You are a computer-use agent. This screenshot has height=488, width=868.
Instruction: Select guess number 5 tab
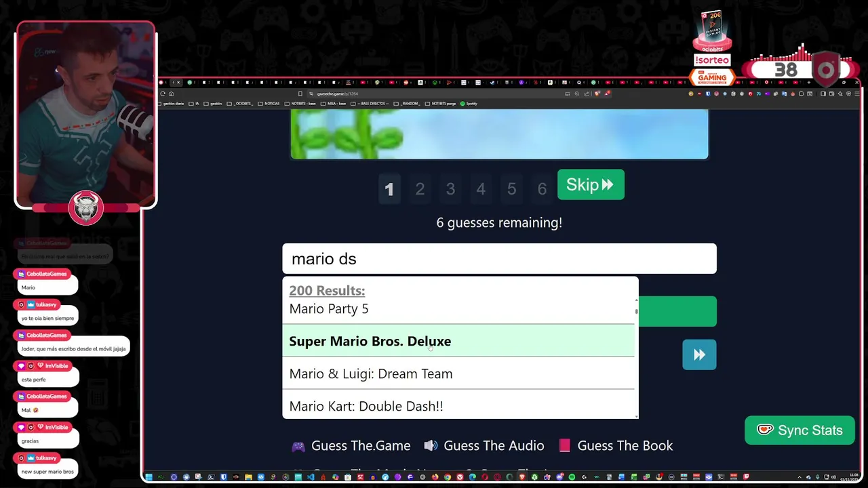tap(511, 189)
